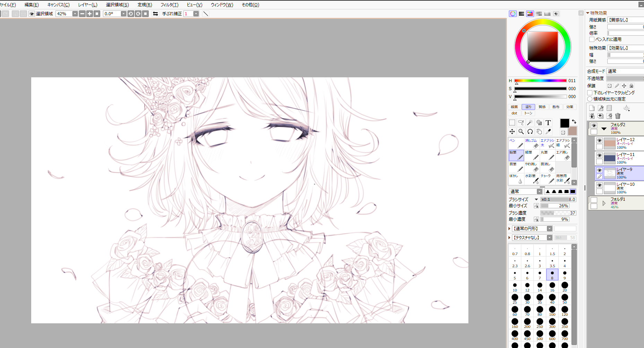The height and width of the screenshot is (348, 644).
Task: Toggle visibility of レイヤー12
Action: click(599, 140)
